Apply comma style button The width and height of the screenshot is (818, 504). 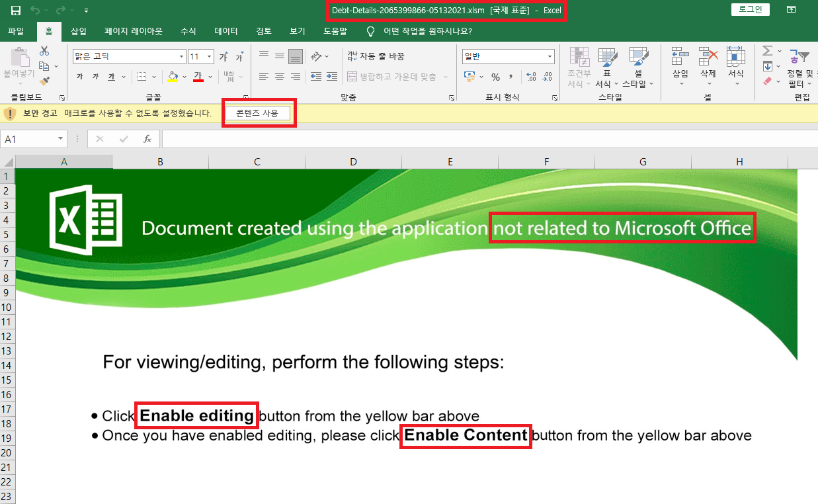coord(511,77)
